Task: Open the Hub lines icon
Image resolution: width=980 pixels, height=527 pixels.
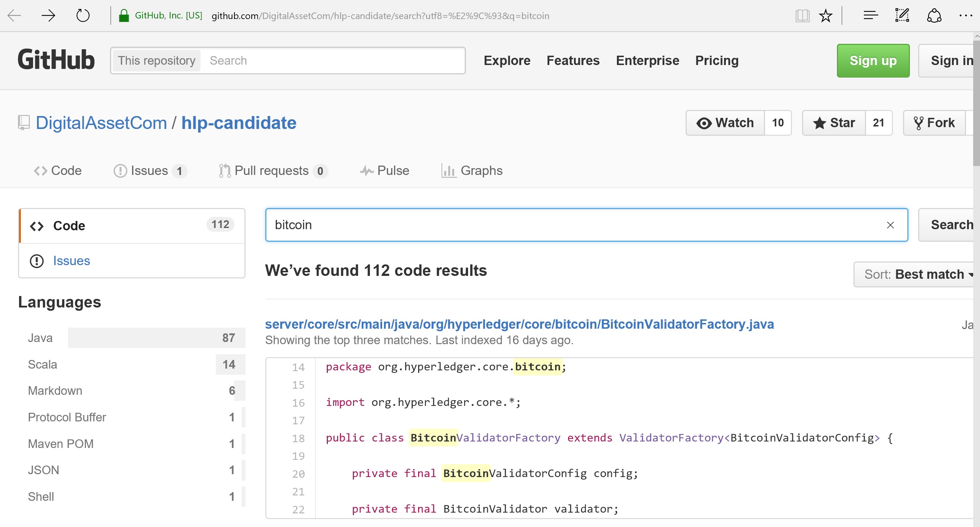Action: coord(870,15)
